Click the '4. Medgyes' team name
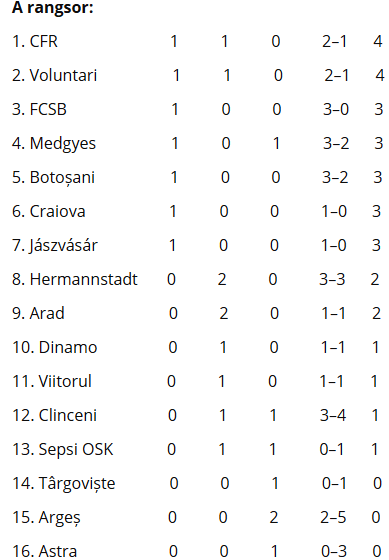The width and height of the screenshot is (389, 560). [54, 144]
